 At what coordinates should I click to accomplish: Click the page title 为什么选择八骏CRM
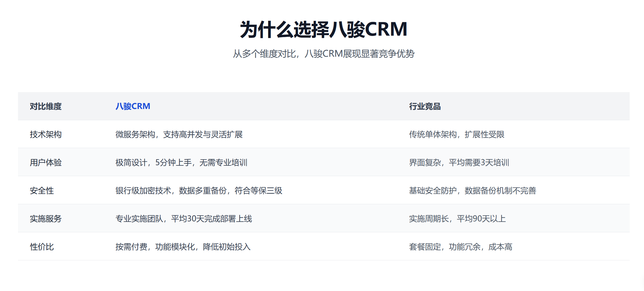(x=322, y=29)
